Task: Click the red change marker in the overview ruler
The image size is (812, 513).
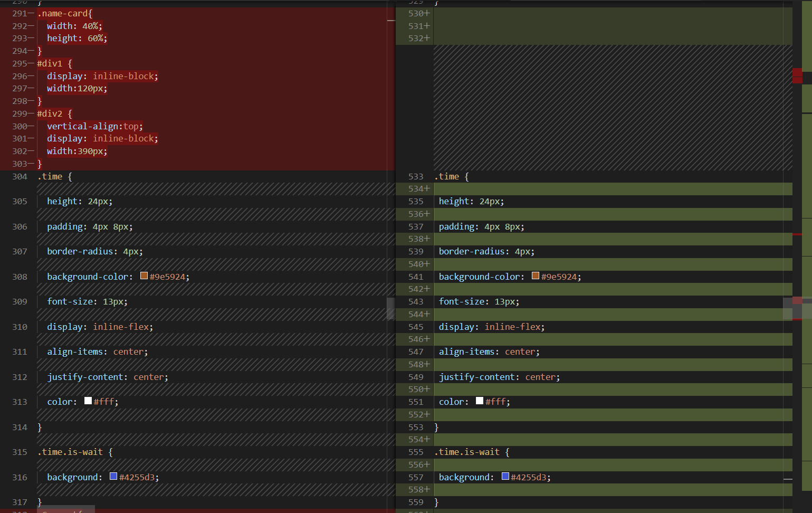Action: click(798, 75)
